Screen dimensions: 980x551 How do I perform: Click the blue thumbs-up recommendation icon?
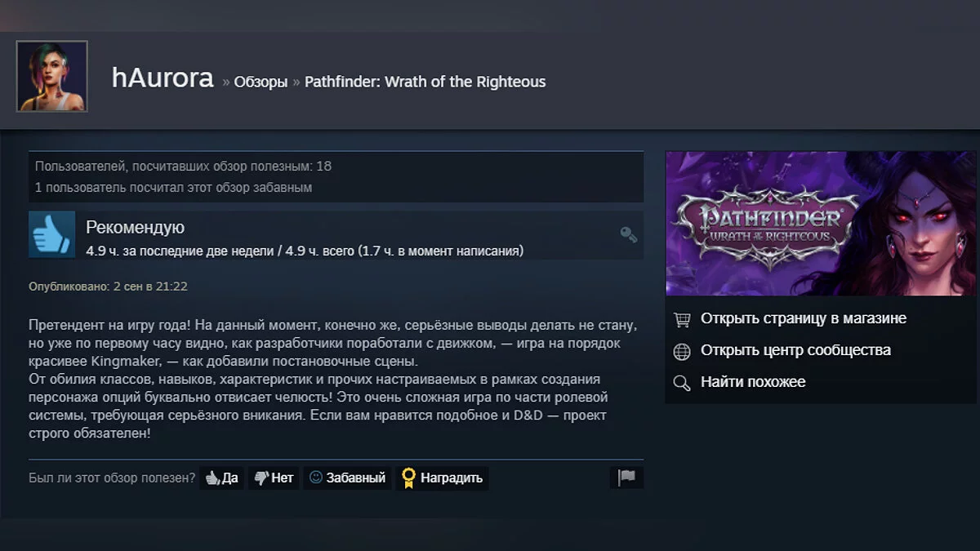click(x=52, y=235)
